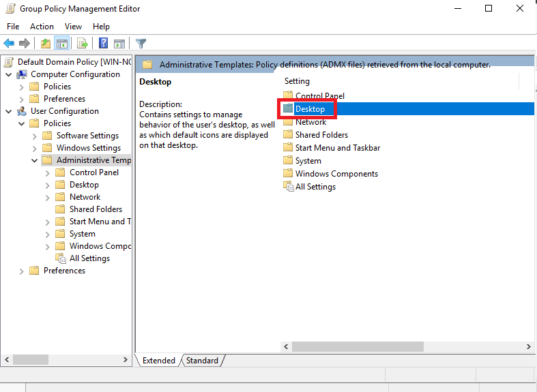537x392 pixels.
Task: Open the File menu
Action: [13, 27]
